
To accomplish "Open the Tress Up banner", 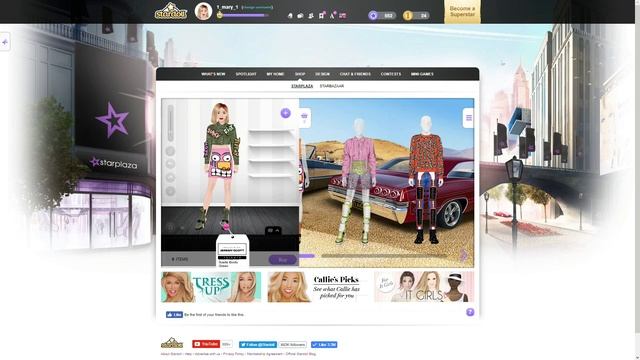I will click(211, 287).
